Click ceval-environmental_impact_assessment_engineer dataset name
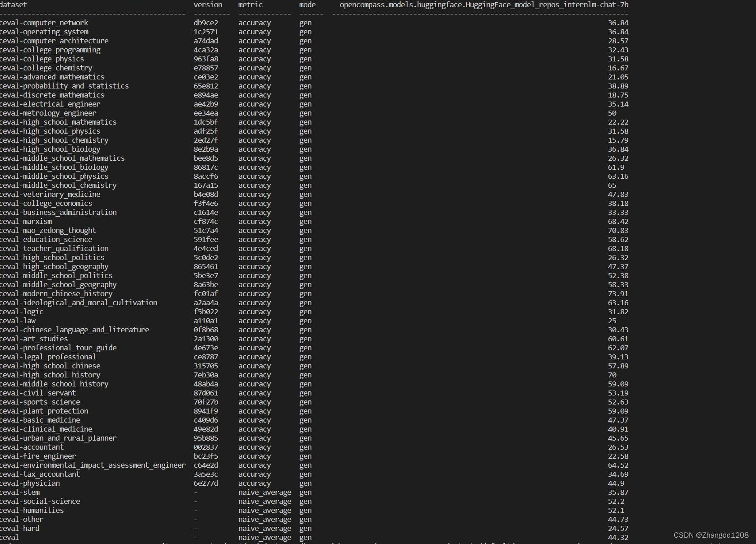This screenshot has width=756, height=544. pyautogui.click(x=93, y=465)
